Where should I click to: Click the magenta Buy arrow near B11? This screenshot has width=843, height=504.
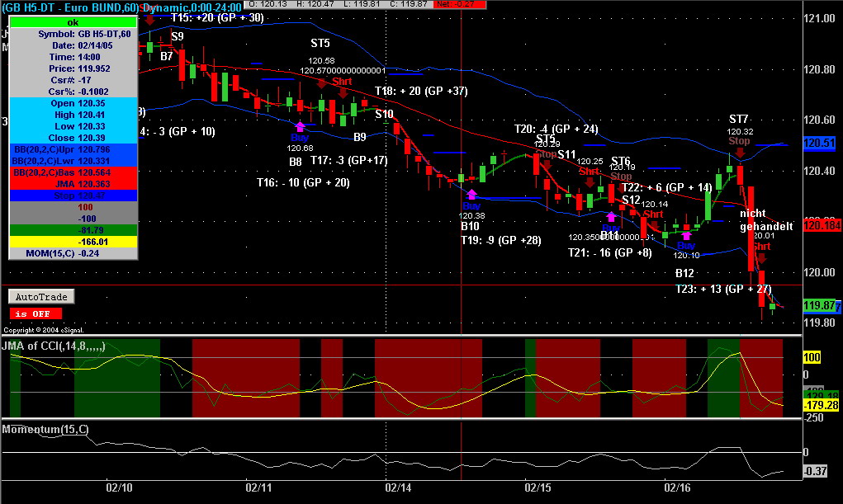click(611, 217)
